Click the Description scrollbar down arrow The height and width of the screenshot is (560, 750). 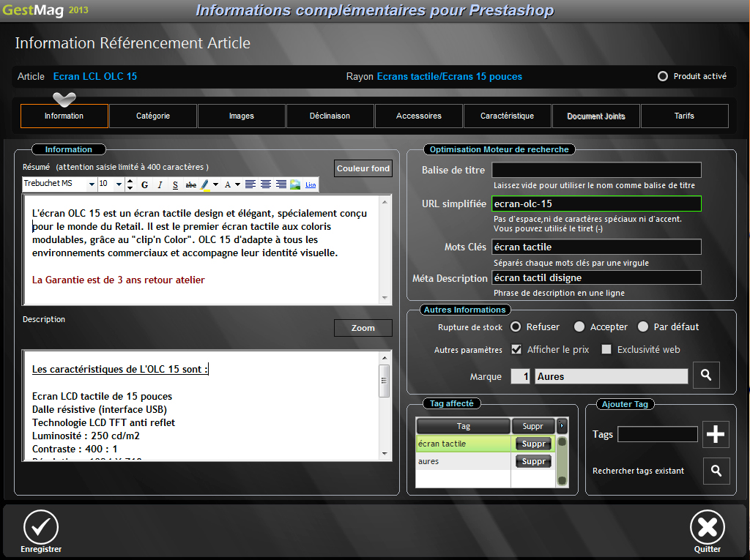(385, 453)
